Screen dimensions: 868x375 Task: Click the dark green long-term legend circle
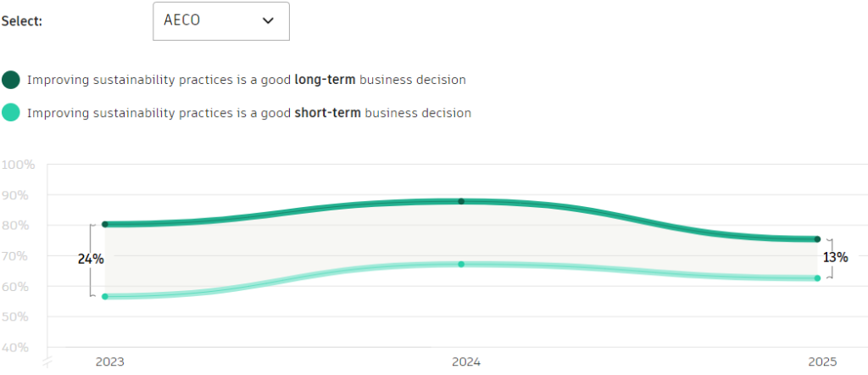(x=11, y=80)
